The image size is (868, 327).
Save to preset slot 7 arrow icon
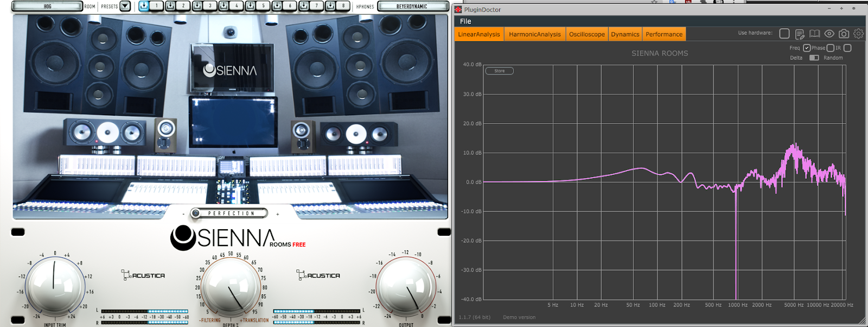tap(303, 6)
